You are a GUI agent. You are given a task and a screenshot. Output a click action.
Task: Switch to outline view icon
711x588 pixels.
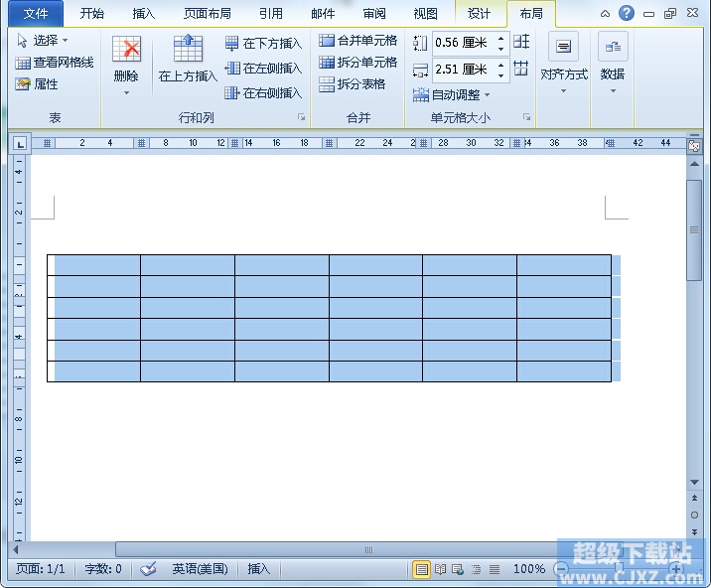coord(476,568)
